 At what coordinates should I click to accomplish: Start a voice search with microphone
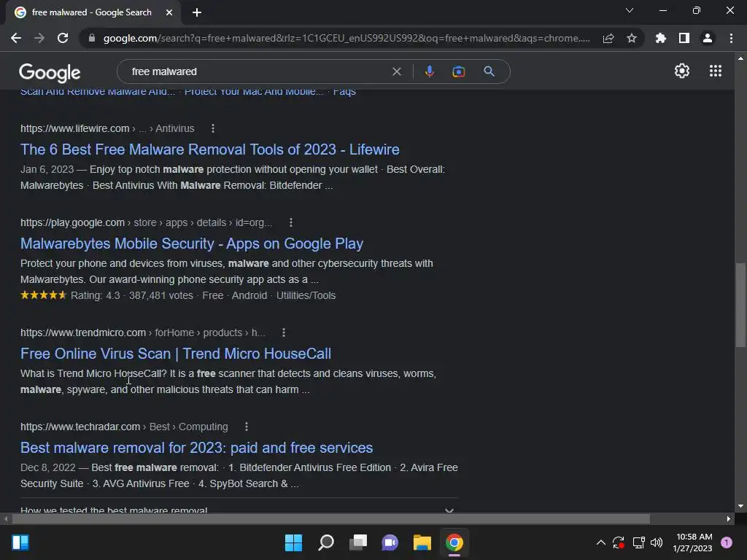point(429,71)
